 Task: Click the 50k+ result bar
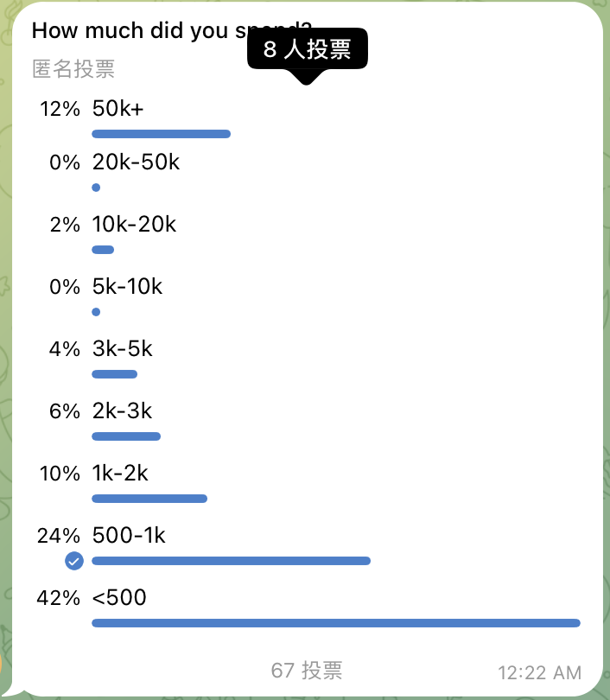click(161, 134)
